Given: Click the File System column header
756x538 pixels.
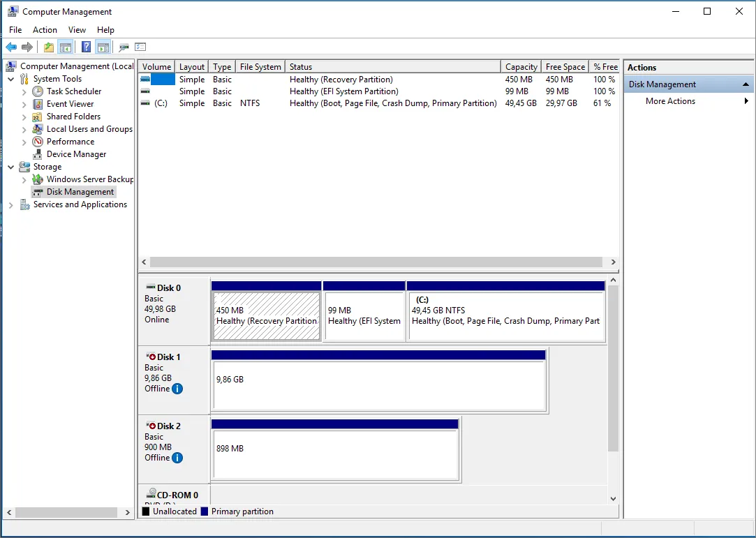Looking at the screenshot, I should [x=260, y=67].
